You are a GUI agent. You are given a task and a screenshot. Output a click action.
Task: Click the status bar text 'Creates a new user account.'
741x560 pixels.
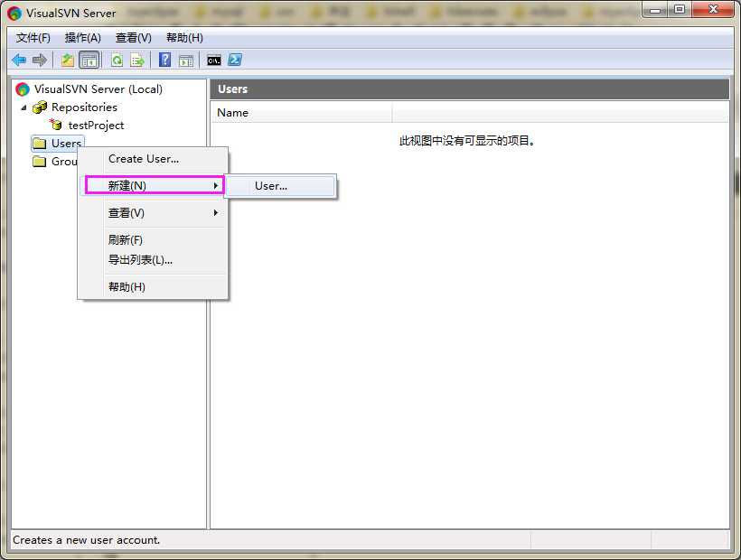(87, 540)
